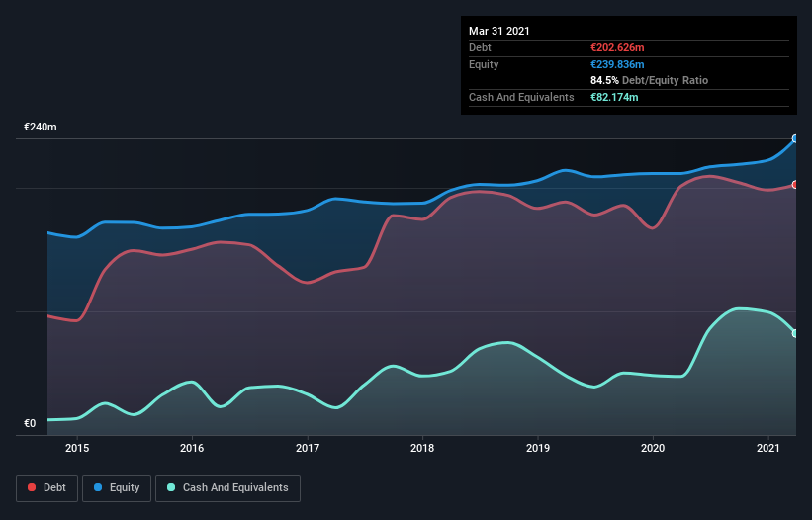The image size is (812, 520).
Task: Click the €0 y-axis label
Action: pyautogui.click(x=30, y=423)
